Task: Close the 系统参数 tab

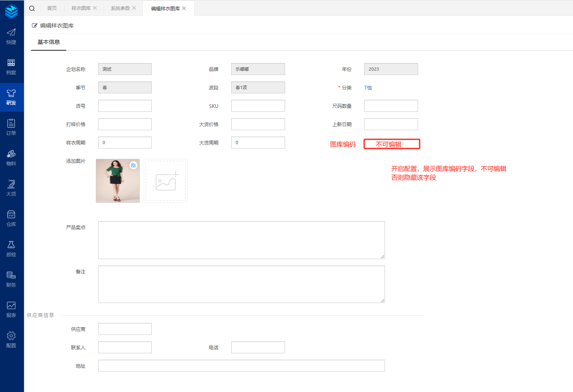Action: (x=134, y=8)
